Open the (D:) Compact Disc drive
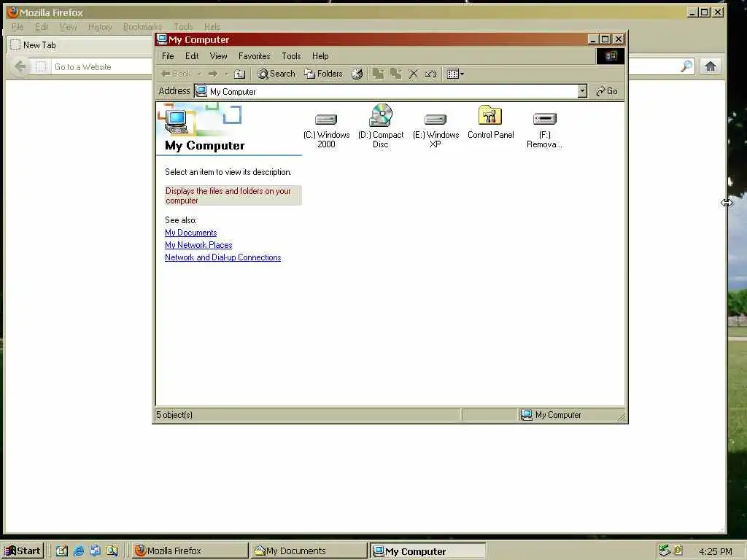This screenshot has height=560, width=747. tap(381, 127)
